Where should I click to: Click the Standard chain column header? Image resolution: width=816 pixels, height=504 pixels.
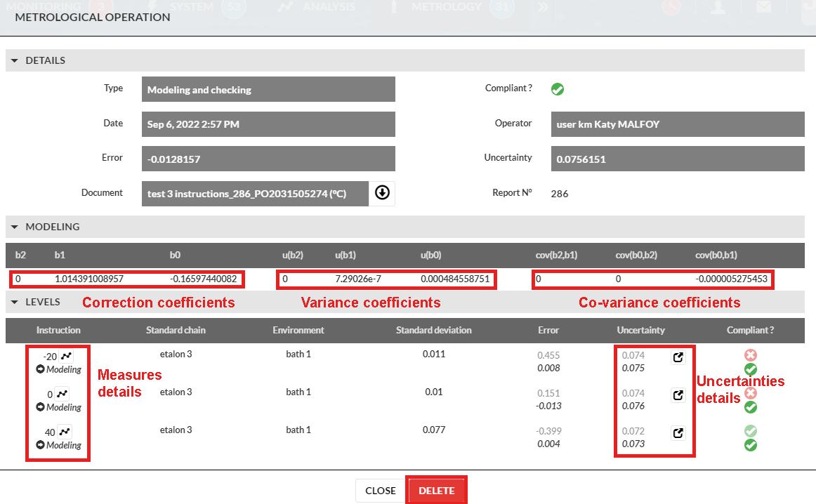tap(176, 331)
